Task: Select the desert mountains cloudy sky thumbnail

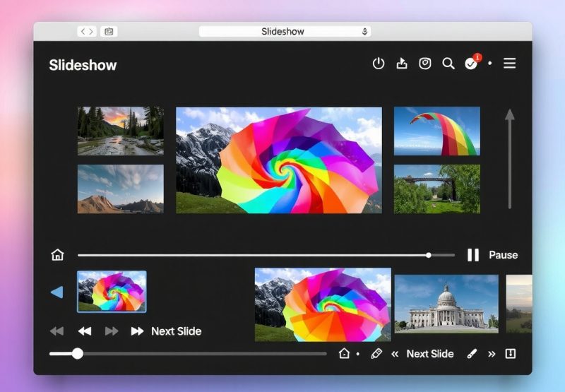Action: [x=121, y=189]
